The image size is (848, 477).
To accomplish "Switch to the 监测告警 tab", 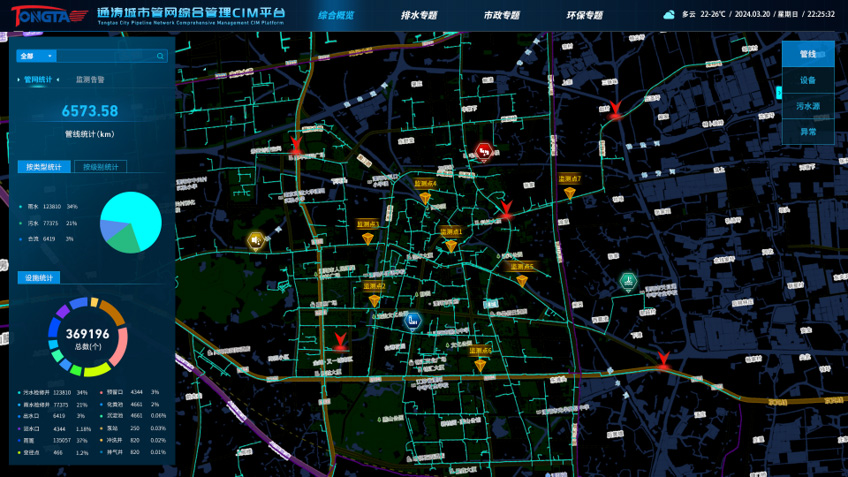I will 90,80.
